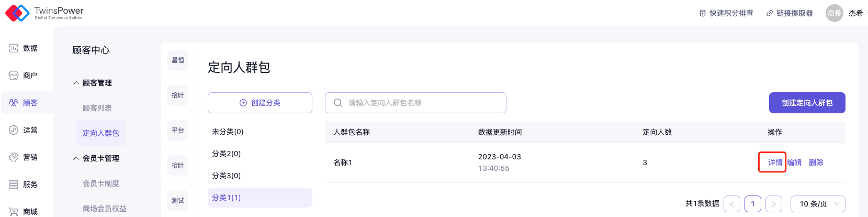Open 详情 for 名称1

[x=775, y=162]
